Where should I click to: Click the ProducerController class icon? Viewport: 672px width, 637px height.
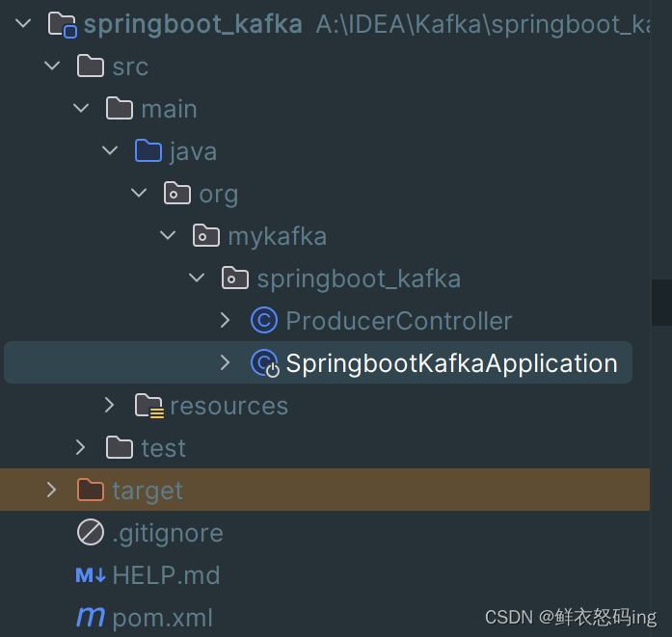pos(264,321)
